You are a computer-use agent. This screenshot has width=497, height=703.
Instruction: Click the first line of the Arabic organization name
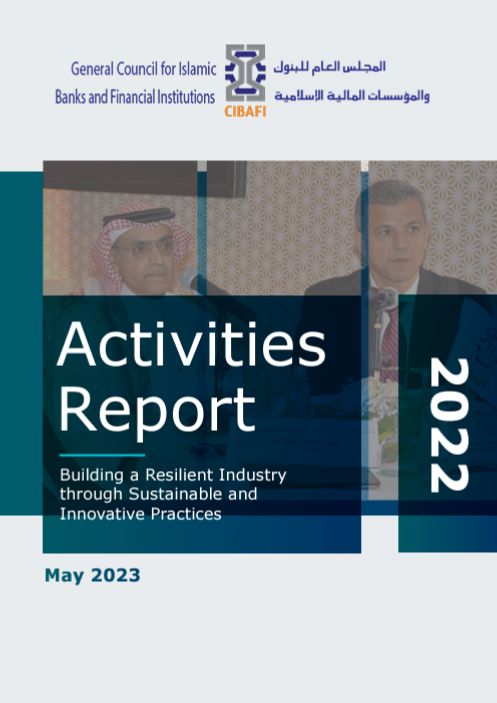click(x=329, y=67)
